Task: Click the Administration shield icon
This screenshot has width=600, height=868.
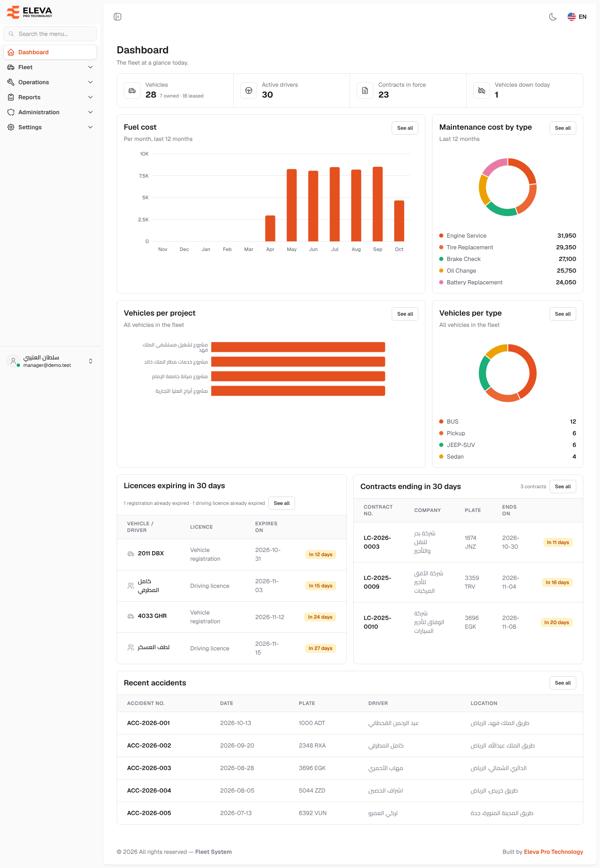Action: (x=11, y=112)
